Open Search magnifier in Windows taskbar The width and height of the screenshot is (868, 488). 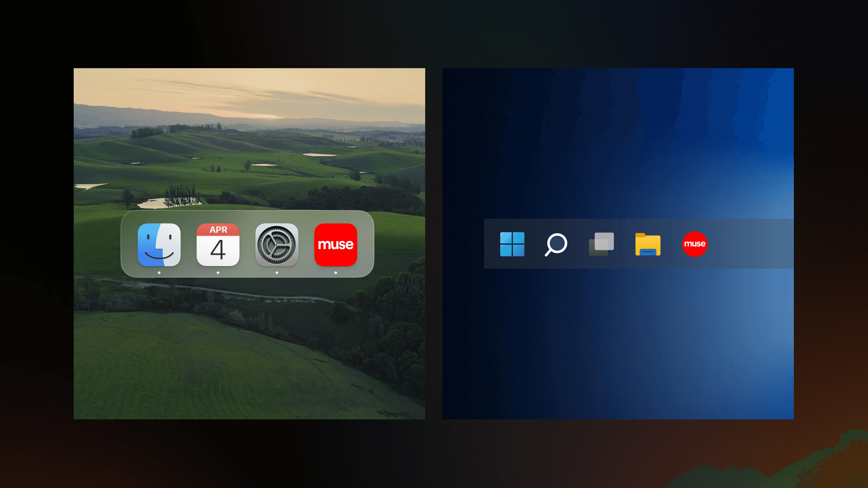(x=556, y=244)
